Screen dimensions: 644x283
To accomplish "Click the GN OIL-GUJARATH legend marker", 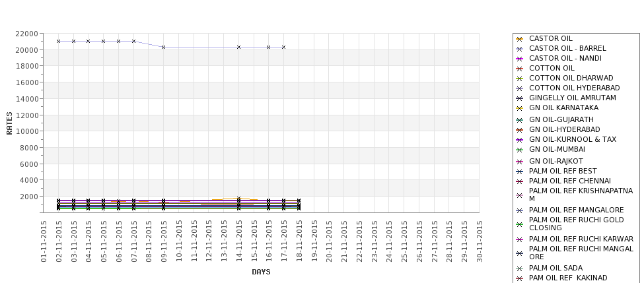I will 520,120.
